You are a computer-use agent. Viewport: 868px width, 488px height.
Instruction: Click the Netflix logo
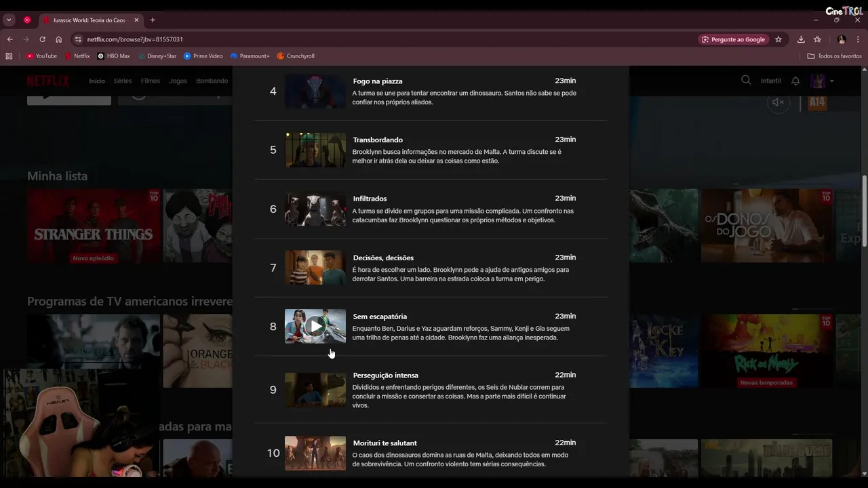click(x=48, y=81)
